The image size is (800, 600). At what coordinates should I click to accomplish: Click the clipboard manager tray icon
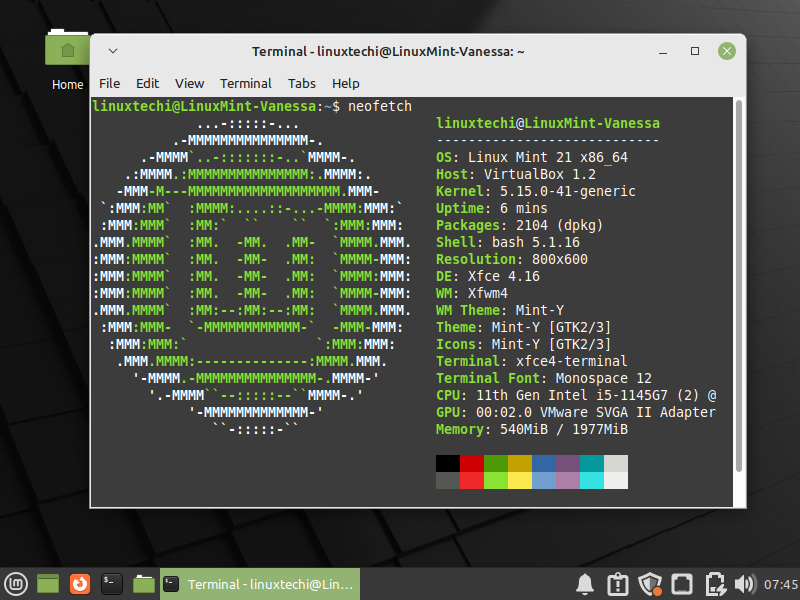tap(617, 584)
